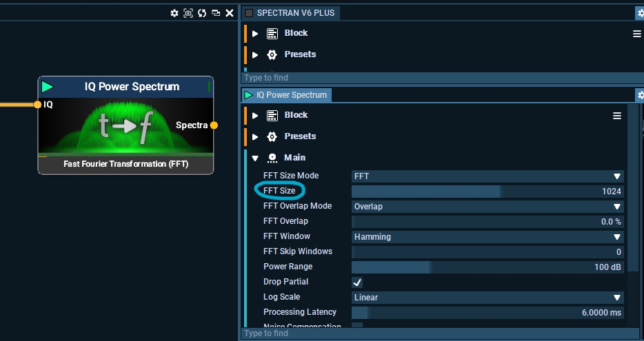The height and width of the screenshot is (341, 644).
Task: Toggle the SPECTRAN V6 PLUS tab checkbox
Action: [x=249, y=13]
